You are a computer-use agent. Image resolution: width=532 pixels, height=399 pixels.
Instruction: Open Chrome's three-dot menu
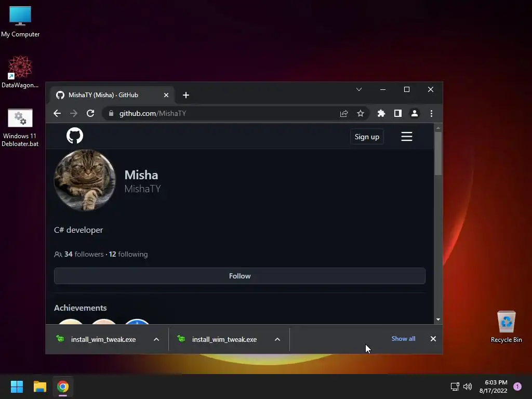pos(431,113)
